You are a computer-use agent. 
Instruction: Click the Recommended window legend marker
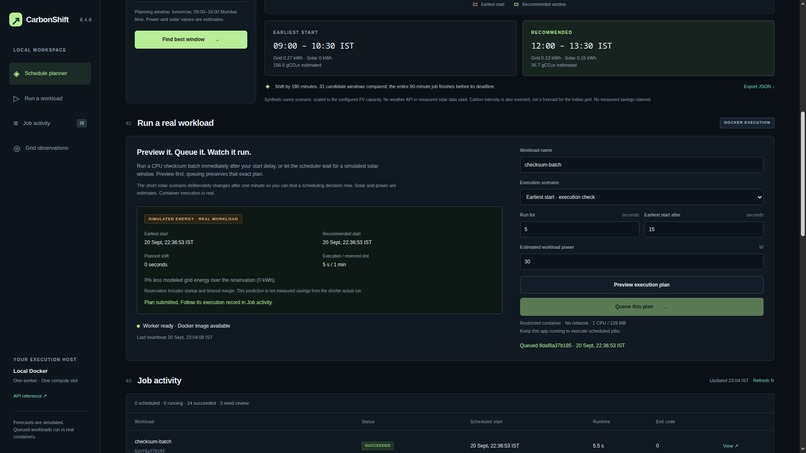(x=516, y=4)
